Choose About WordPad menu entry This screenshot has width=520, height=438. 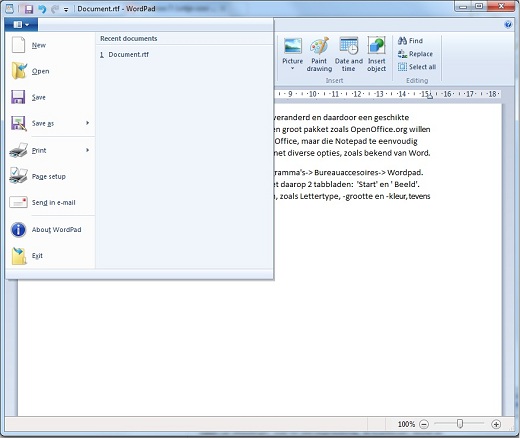click(50, 230)
